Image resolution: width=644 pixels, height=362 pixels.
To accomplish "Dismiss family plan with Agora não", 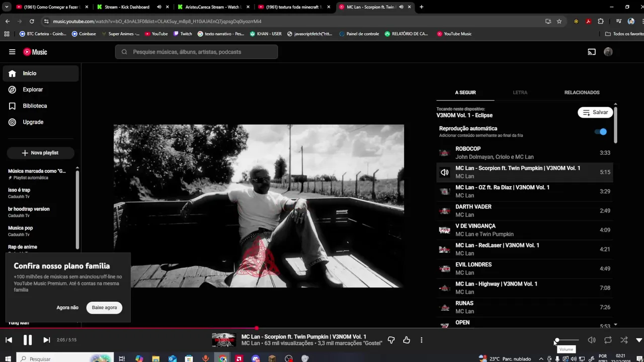I will [x=67, y=308].
